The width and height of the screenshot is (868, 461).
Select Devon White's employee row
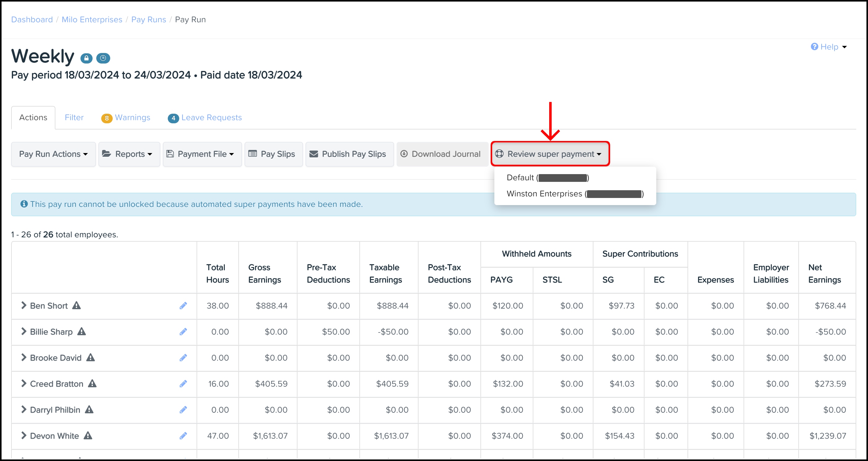pos(54,435)
